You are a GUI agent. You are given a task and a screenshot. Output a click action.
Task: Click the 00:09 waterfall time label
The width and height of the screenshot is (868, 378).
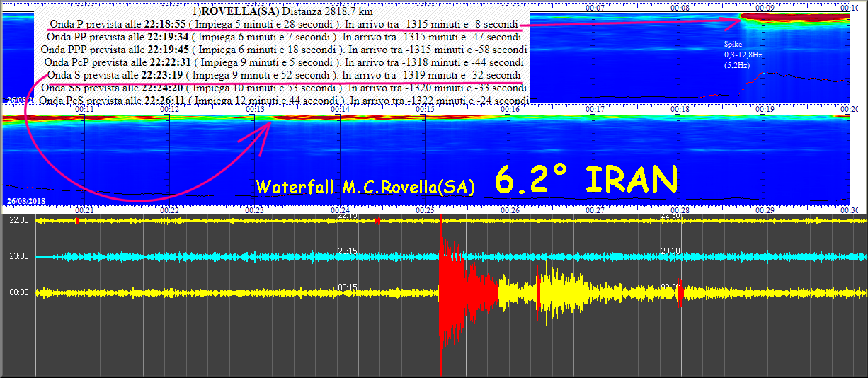pos(765,8)
